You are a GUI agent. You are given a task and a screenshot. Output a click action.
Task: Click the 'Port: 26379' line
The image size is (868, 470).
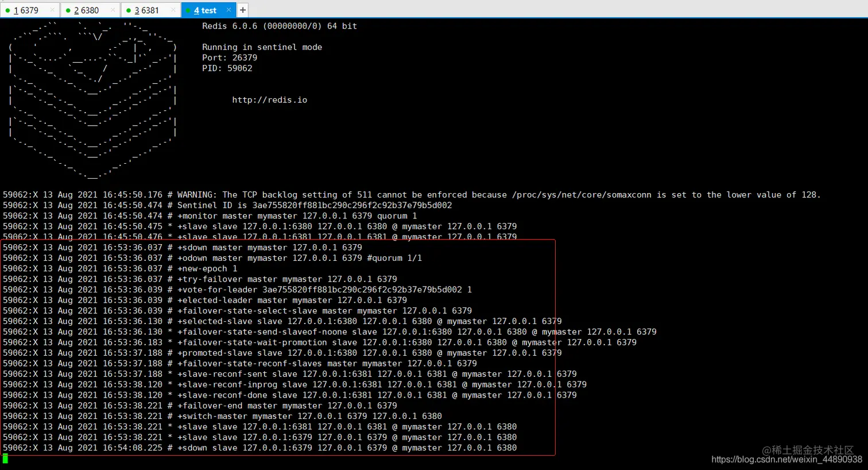(230, 57)
